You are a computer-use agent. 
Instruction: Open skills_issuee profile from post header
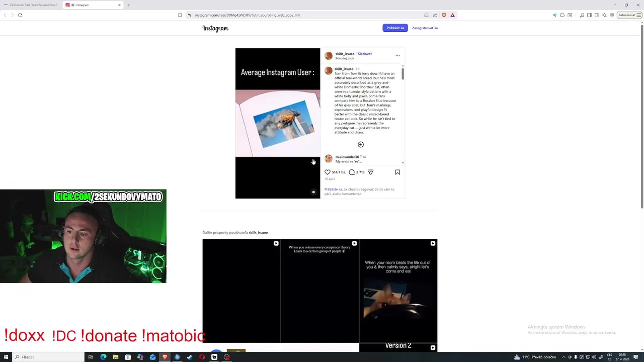click(345, 54)
